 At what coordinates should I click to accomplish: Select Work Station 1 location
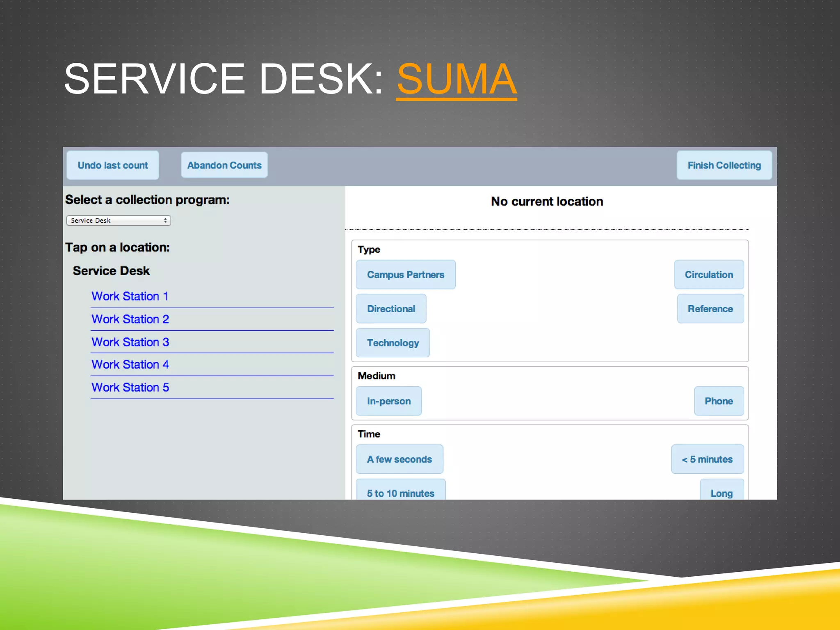tap(130, 296)
